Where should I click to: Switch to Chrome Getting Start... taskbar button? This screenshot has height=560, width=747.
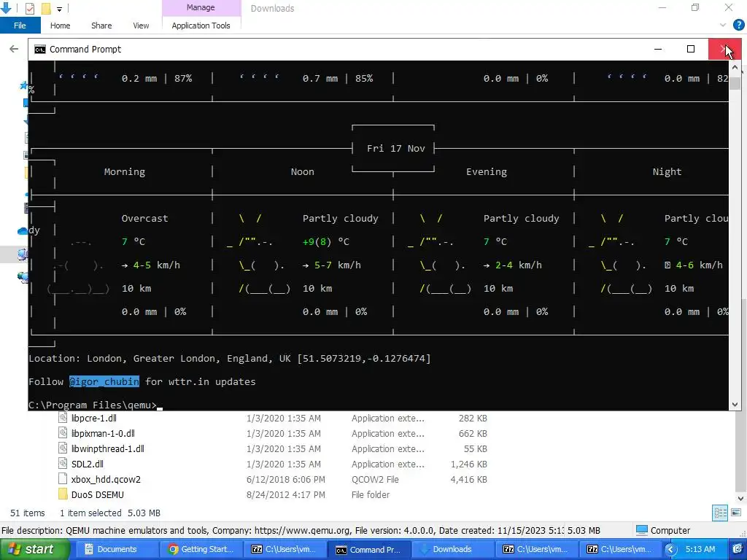[201, 549]
